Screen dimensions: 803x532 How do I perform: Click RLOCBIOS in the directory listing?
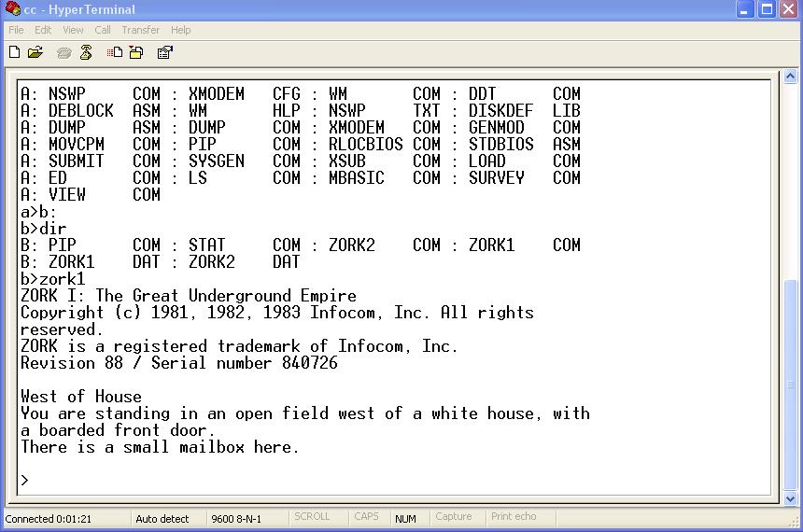(366, 144)
